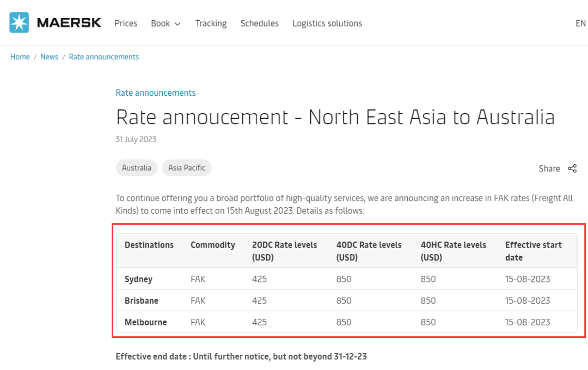
Task: Select the Australia tag
Action: point(137,168)
